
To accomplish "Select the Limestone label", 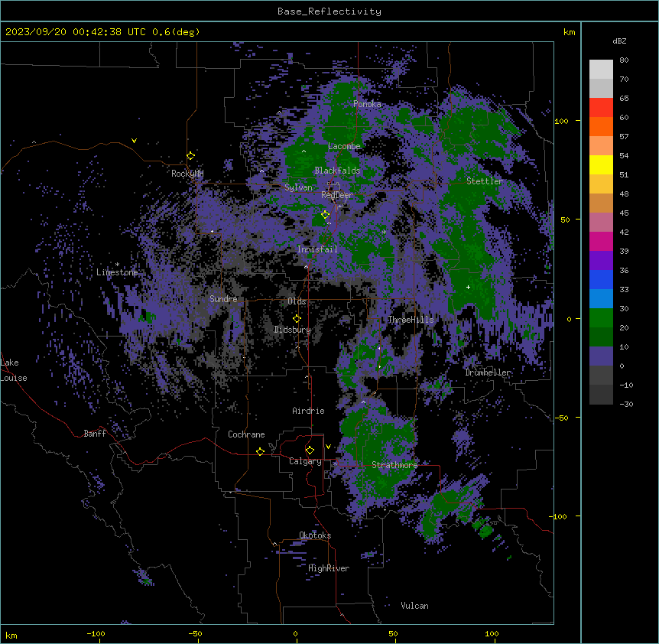I will (x=117, y=272).
